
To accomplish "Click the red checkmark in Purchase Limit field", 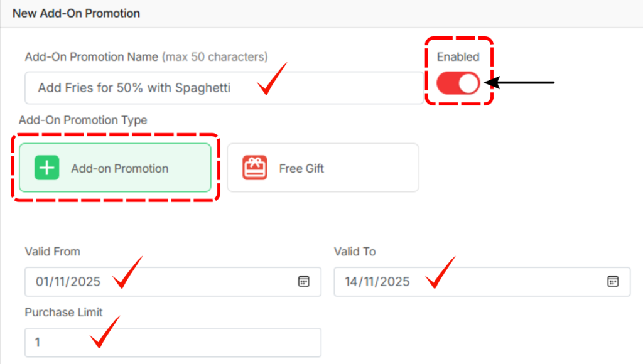I will tap(104, 331).
